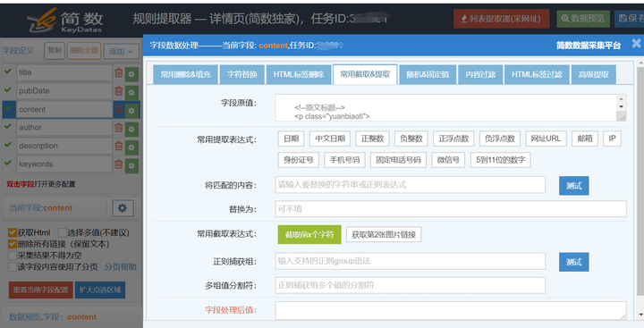Open gear settings for description field
Image resolution: width=644 pixels, height=328 pixels.
tap(131, 147)
